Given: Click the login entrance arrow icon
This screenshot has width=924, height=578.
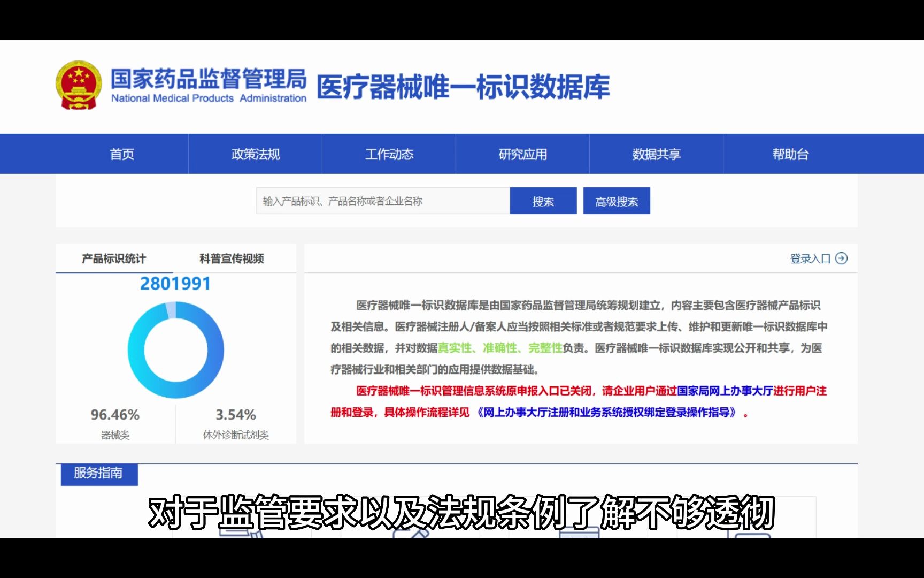Looking at the screenshot, I should [841, 258].
